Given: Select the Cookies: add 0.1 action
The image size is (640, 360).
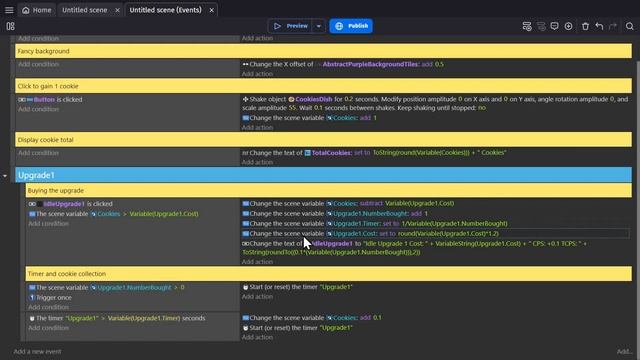Looking at the screenshot, I should [311, 318].
